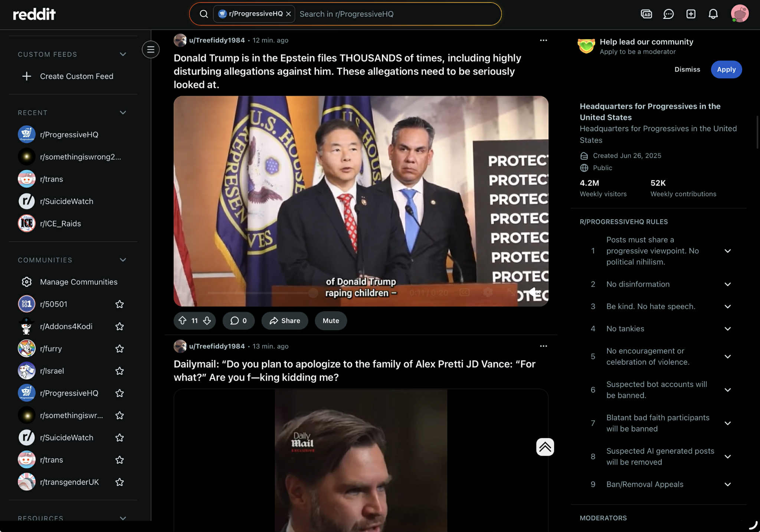
Task: Favorite the r/50501 community star
Action: pyautogui.click(x=119, y=304)
